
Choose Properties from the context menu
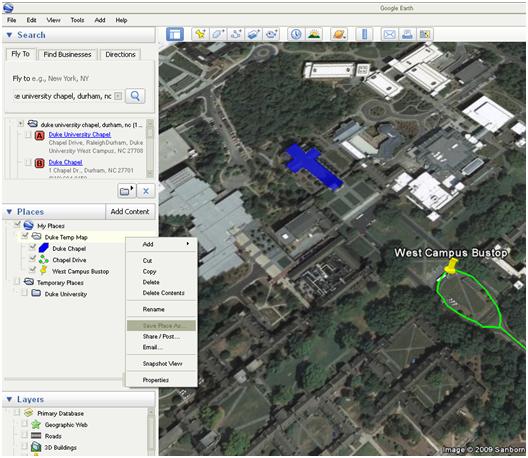pyautogui.click(x=161, y=380)
